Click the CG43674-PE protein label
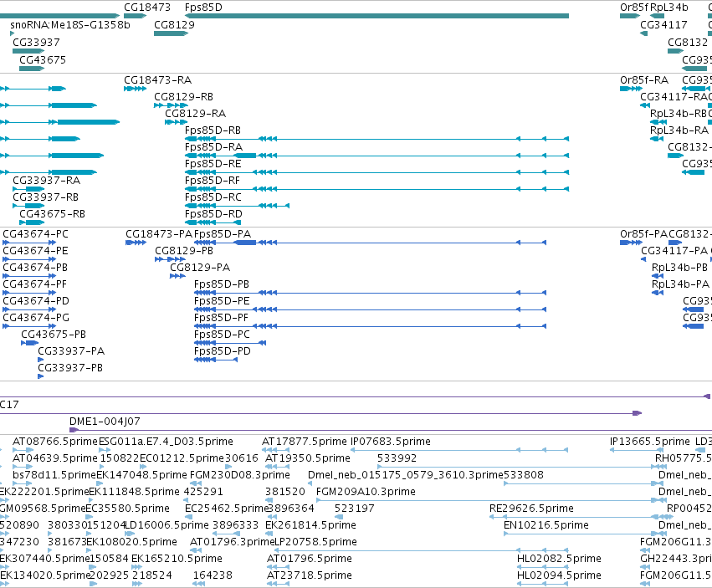The height and width of the screenshot is (588, 712). click(35, 251)
